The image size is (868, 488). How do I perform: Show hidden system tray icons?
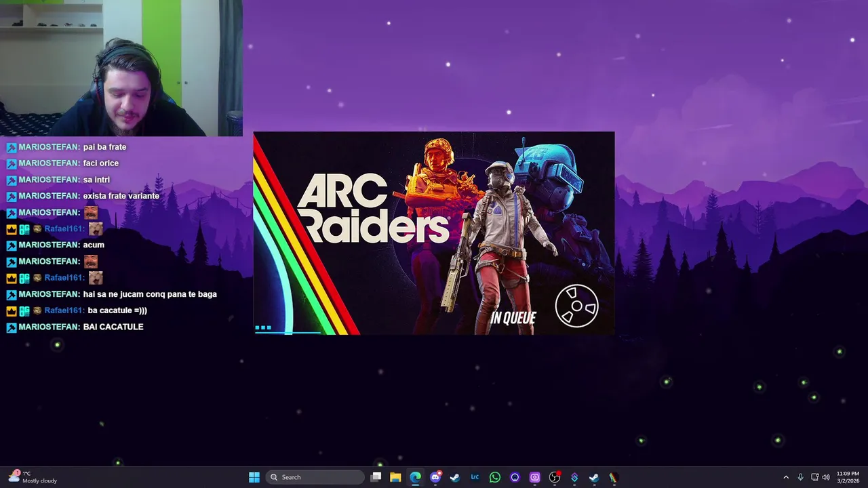click(x=786, y=477)
